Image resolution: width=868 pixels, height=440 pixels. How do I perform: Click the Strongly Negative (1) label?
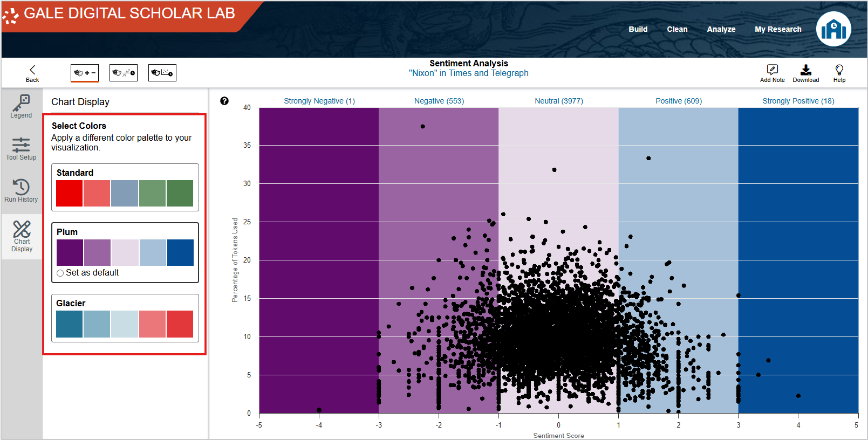[319, 101]
